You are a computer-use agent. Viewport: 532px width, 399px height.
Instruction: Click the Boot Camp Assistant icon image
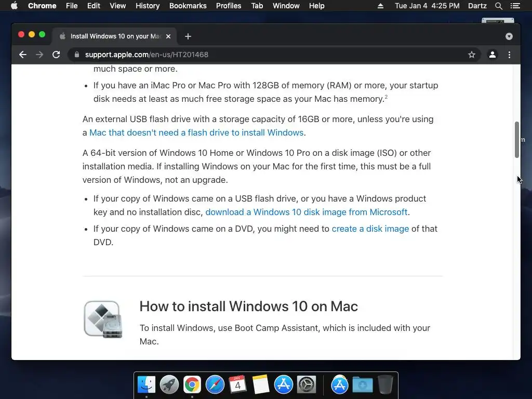(103, 320)
